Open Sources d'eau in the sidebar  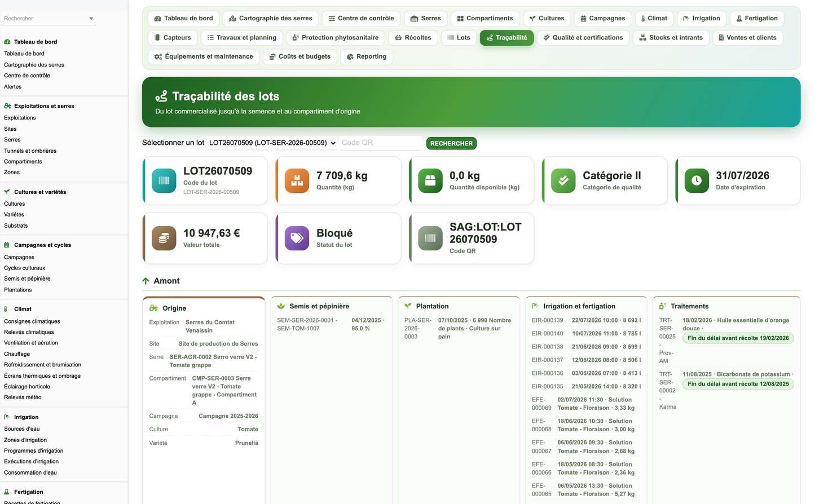pos(22,429)
